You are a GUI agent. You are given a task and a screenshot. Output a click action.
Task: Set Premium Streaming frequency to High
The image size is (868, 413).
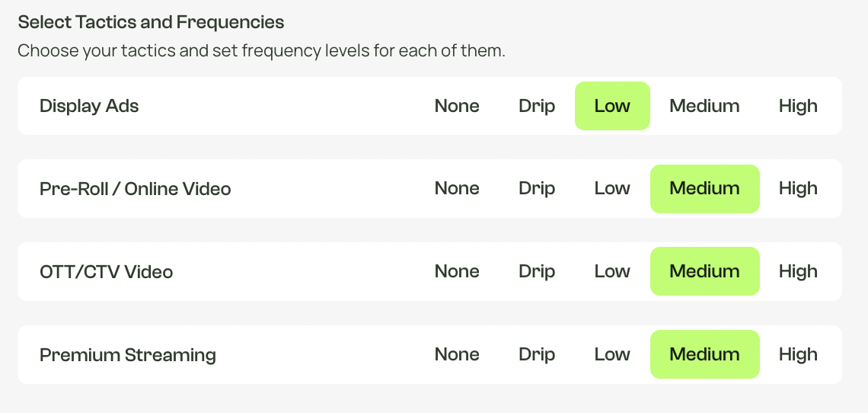pos(798,355)
